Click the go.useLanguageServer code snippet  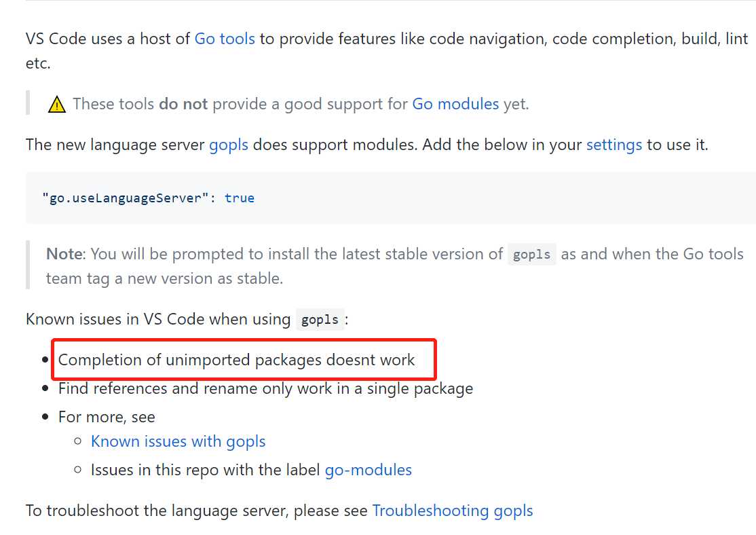[149, 198]
